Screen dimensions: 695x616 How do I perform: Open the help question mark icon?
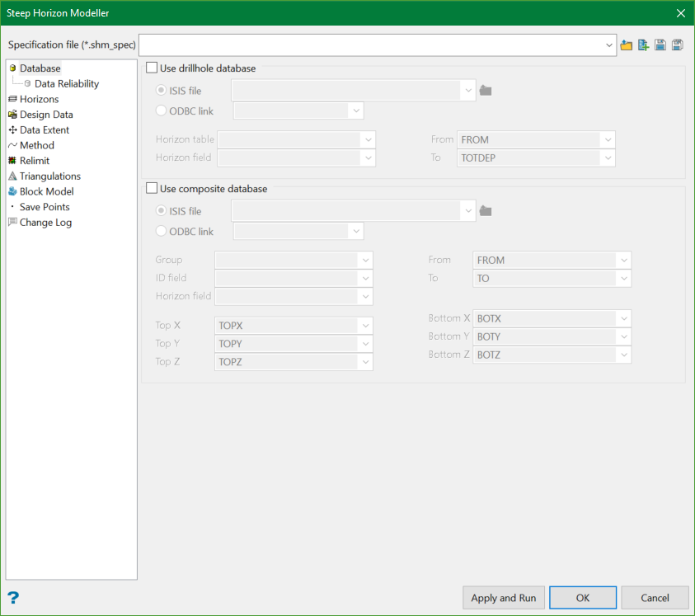coord(13,598)
